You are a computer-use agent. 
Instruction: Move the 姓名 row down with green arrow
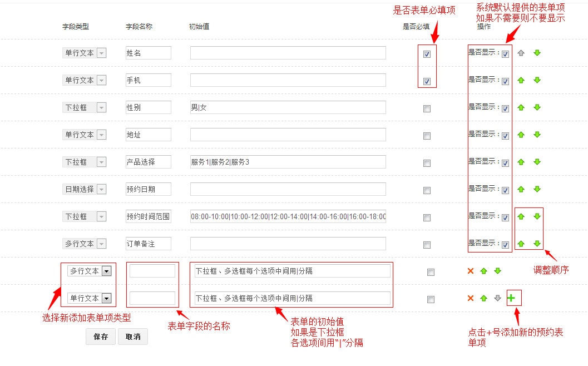pos(537,53)
